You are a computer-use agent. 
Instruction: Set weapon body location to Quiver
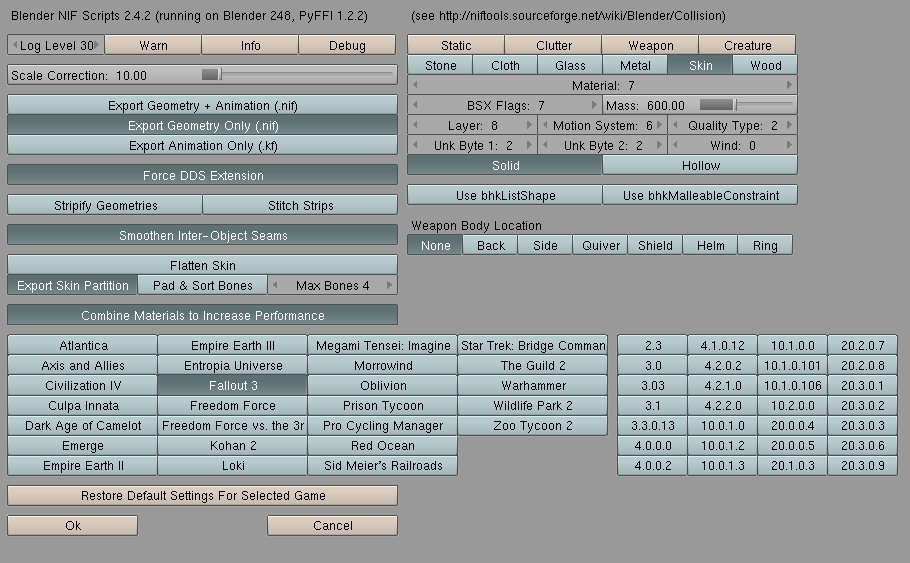coord(600,245)
